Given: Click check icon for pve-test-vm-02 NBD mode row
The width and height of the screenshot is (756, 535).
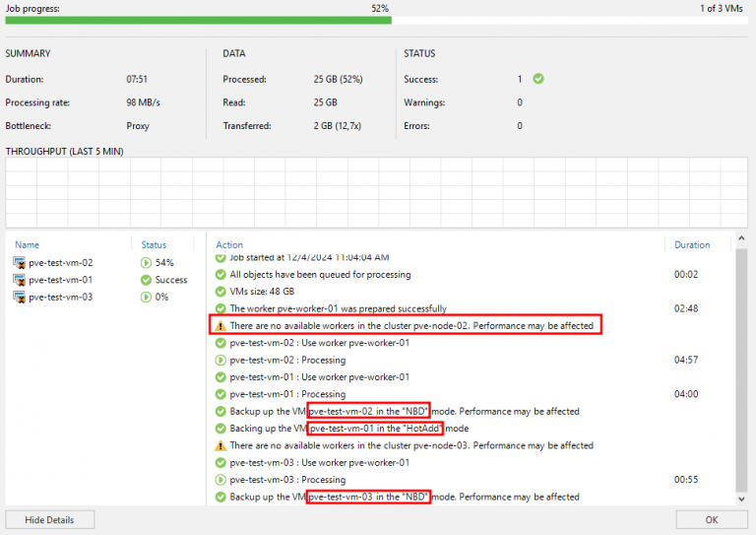Looking at the screenshot, I should (x=220, y=412).
